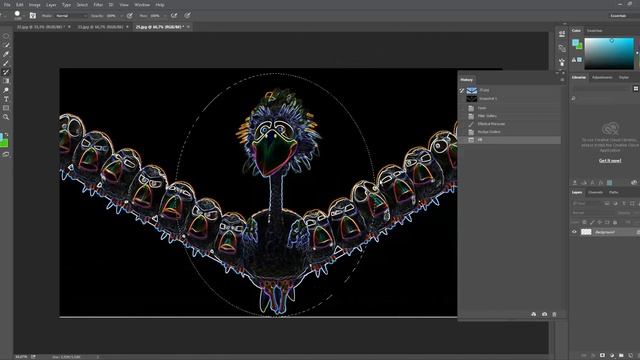This screenshot has width=640, height=360.
Task: Open collapsed panel icon at dock top
Action: pos(562,34)
